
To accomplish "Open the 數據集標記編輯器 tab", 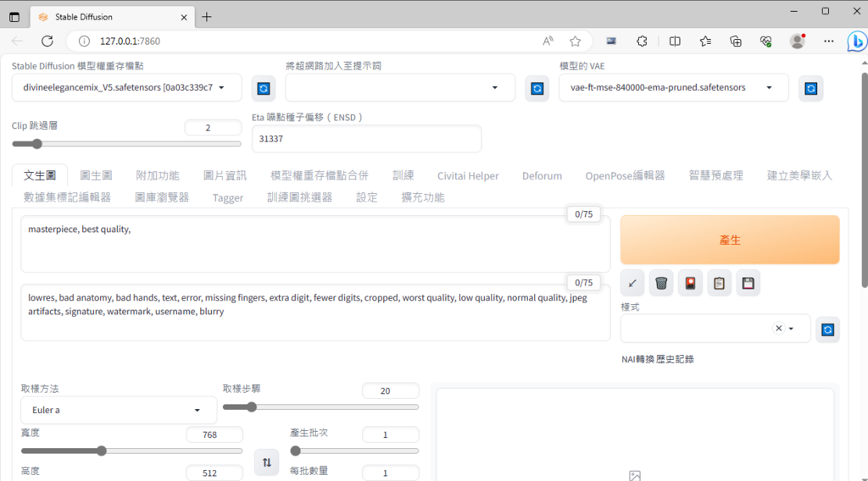I will (x=67, y=197).
